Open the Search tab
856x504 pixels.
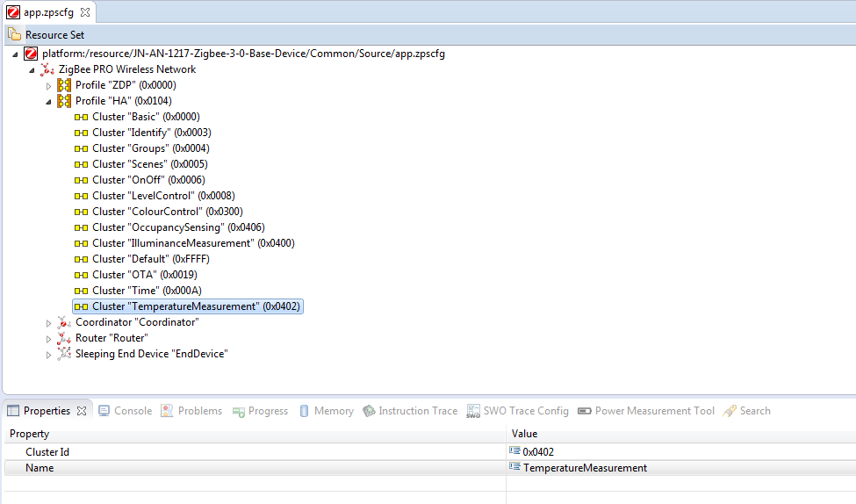pyautogui.click(x=746, y=411)
